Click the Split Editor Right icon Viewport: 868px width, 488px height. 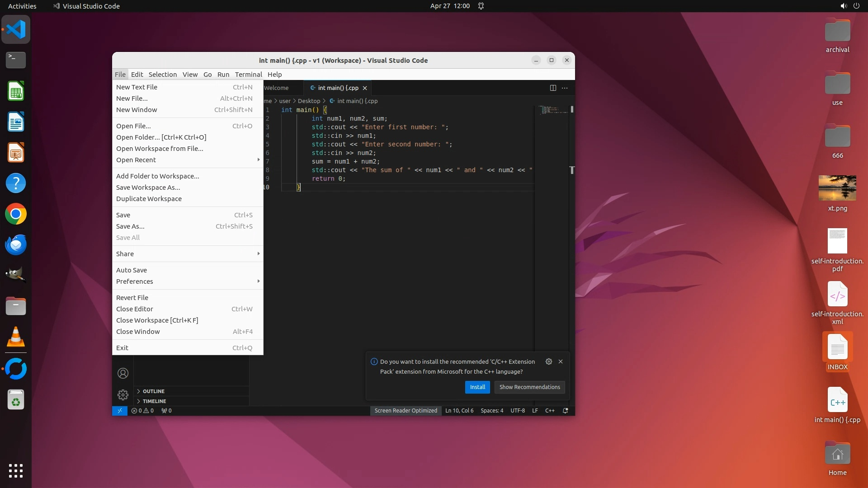pyautogui.click(x=552, y=88)
